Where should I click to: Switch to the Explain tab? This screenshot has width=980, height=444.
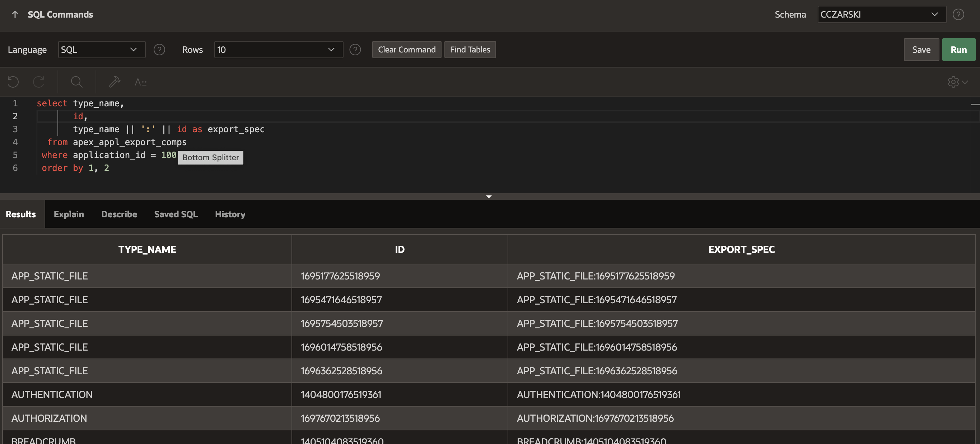tap(69, 214)
